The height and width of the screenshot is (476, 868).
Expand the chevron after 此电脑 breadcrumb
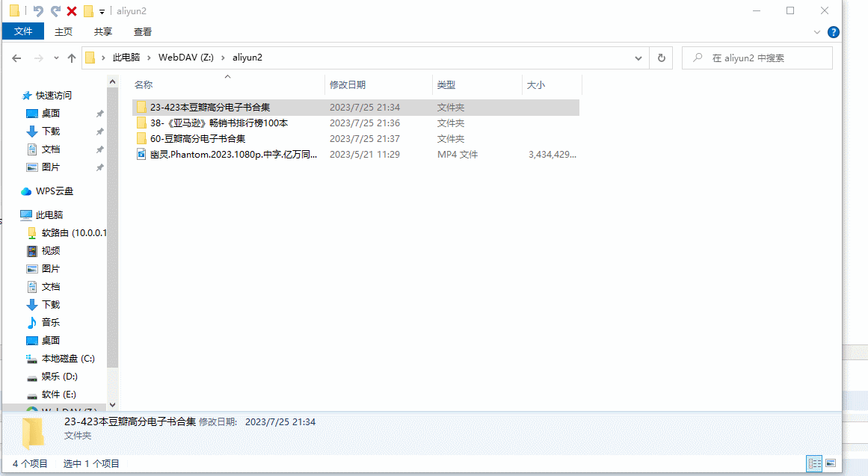pyautogui.click(x=149, y=58)
